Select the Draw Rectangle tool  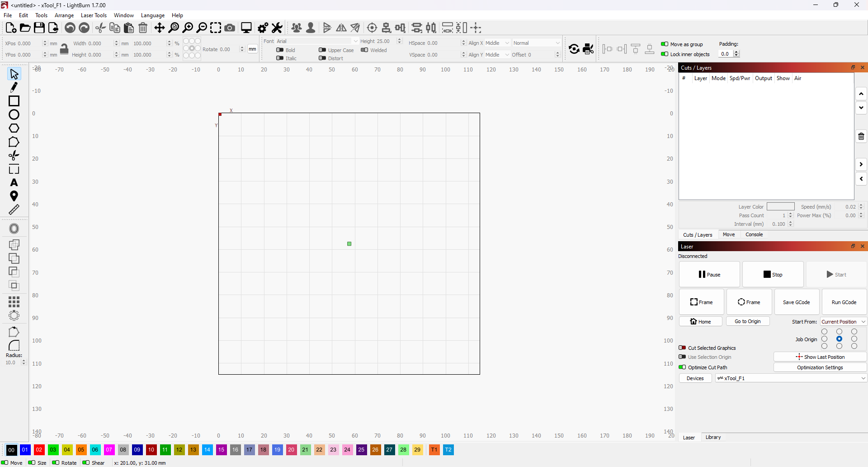point(14,101)
